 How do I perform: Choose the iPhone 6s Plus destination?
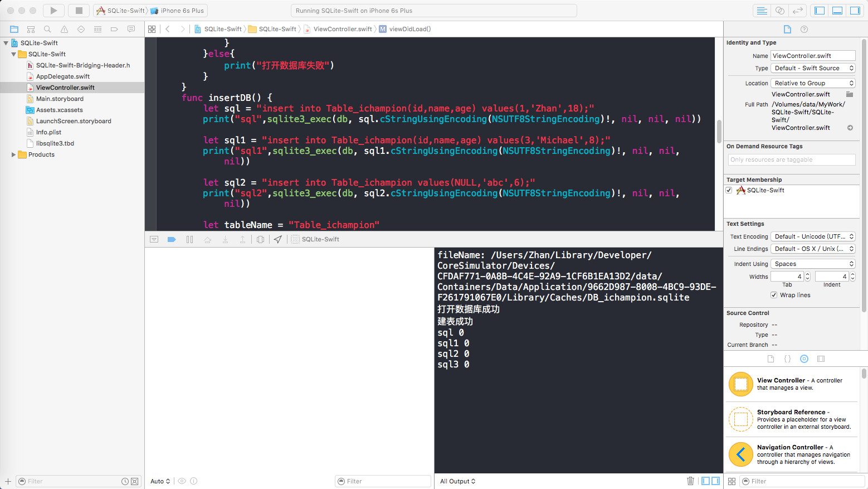(177, 11)
